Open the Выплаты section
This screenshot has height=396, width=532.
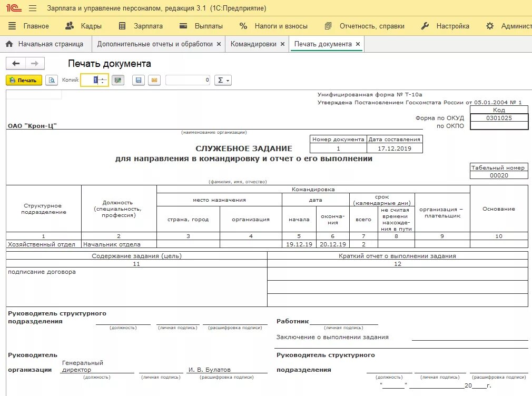(201, 26)
